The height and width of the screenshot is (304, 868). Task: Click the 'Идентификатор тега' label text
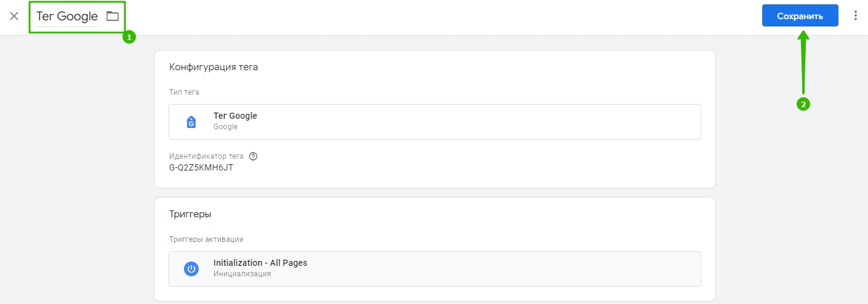pyautogui.click(x=206, y=156)
